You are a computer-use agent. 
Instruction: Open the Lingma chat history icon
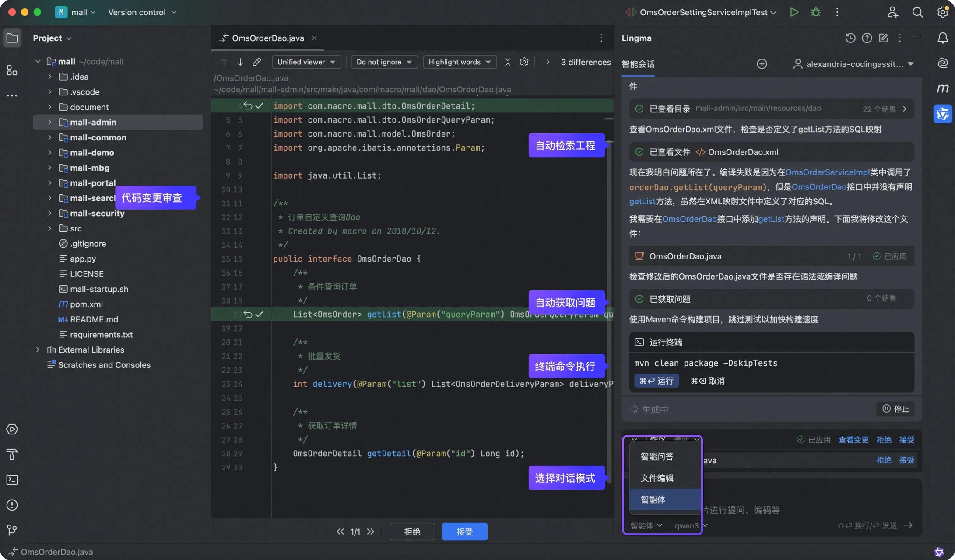click(x=850, y=38)
